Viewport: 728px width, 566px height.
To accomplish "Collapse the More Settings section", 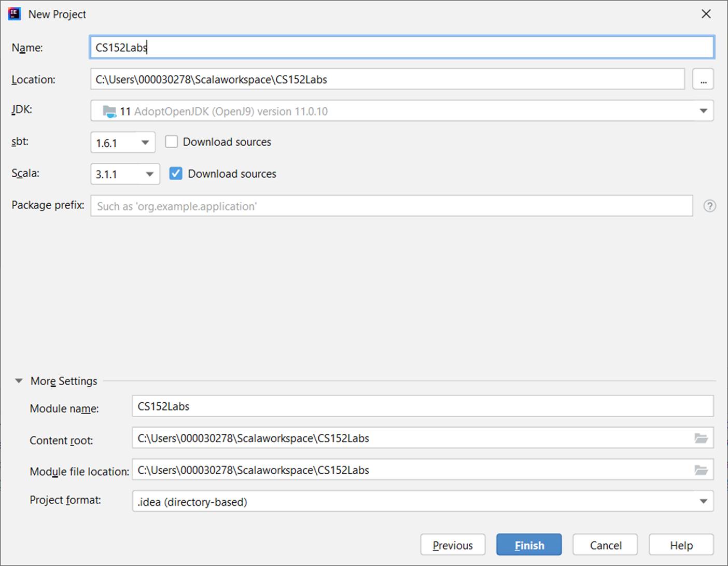I will (19, 380).
